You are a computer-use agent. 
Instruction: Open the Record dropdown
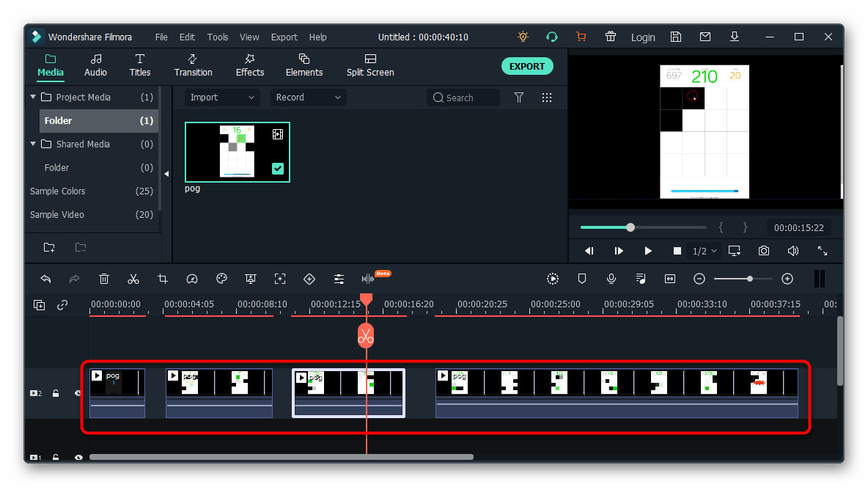coord(308,98)
